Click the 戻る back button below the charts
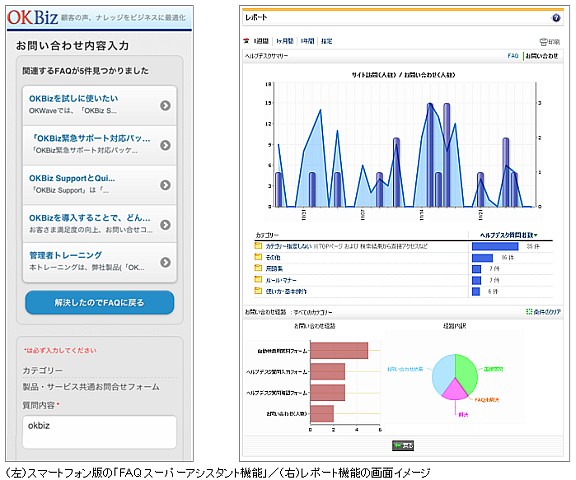This screenshot has width=576, height=480. point(403,446)
